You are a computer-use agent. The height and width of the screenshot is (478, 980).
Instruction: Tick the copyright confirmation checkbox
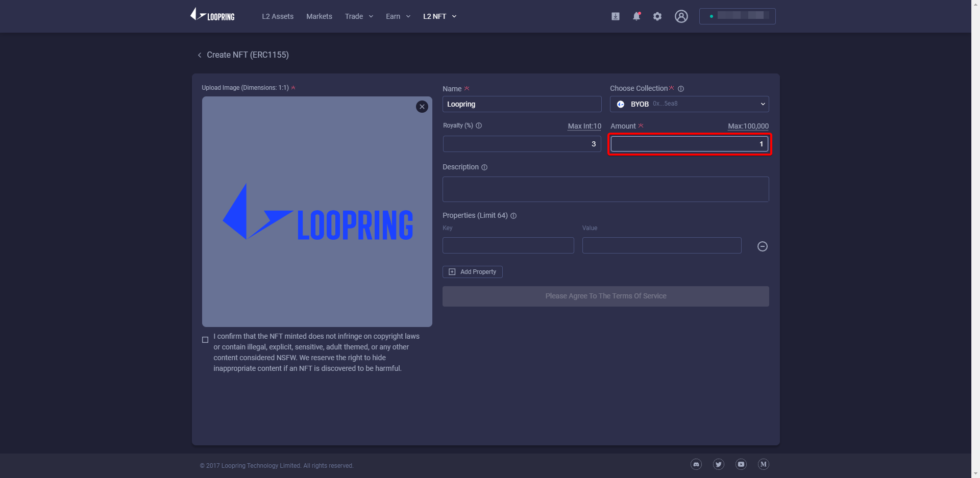[205, 340]
